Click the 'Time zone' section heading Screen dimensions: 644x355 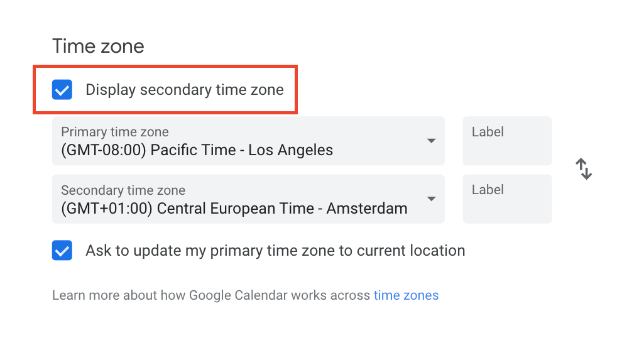pyautogui.click(x=98, y=46)
